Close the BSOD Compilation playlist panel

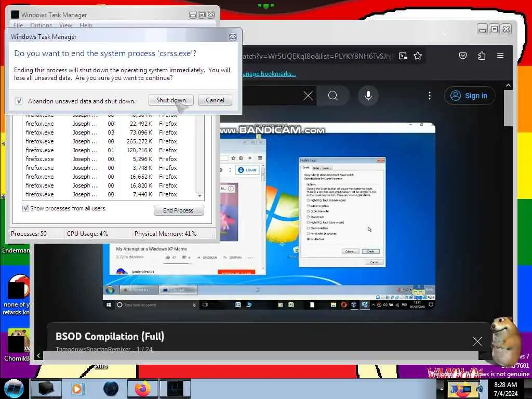coord(477,341)
